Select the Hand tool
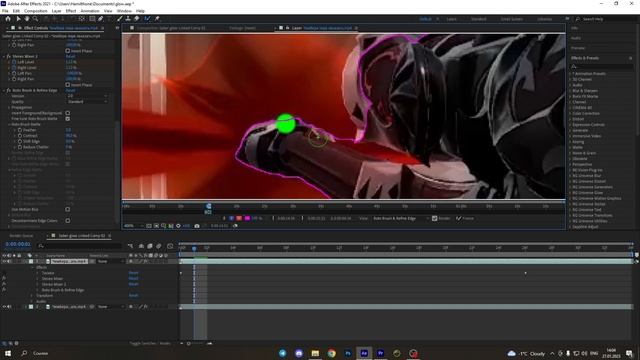Screen dimensions: 640x360 click(27, 19)
